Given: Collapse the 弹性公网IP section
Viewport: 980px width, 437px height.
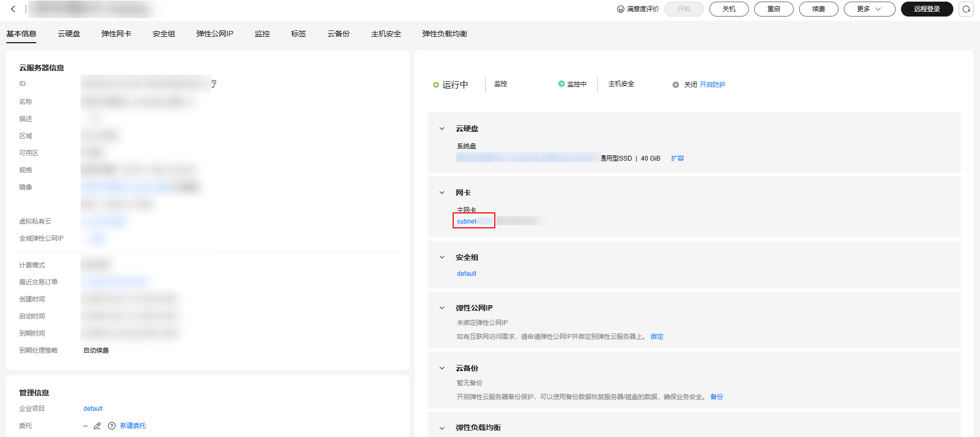Looking at the screenshot, I should (442, 308).
